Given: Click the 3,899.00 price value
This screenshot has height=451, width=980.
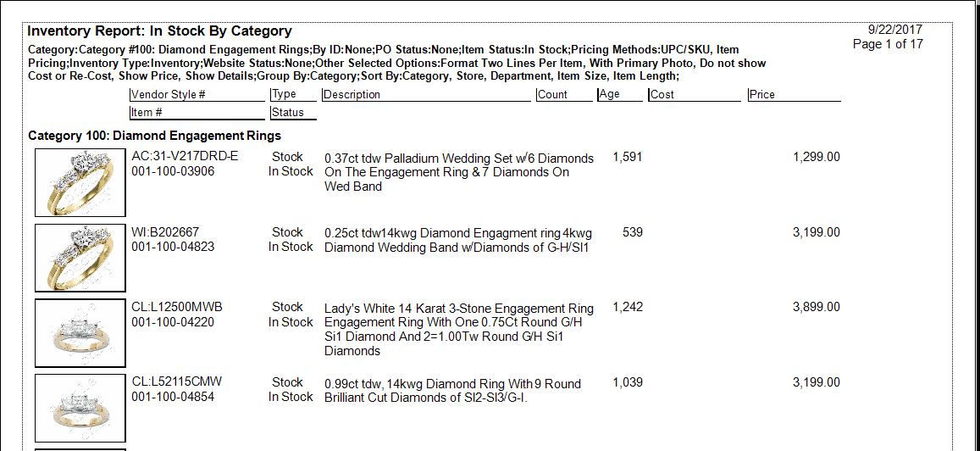Looking at the screenshot, I should click(816, 308).
